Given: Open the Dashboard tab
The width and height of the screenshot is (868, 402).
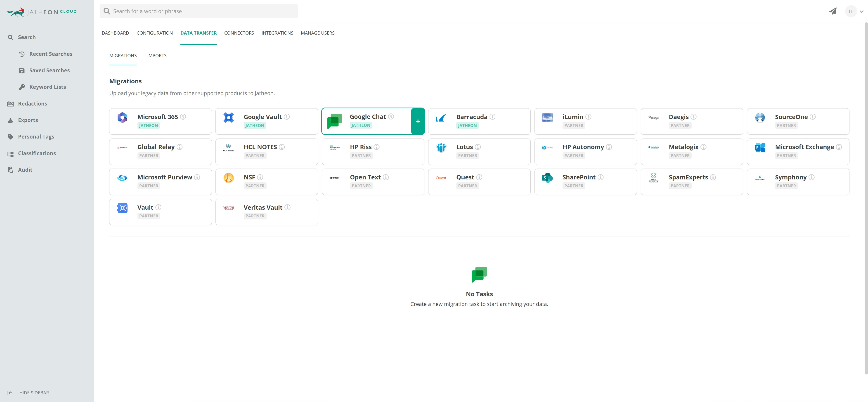Looking at the screenshot, I should (x=115, y=33).
